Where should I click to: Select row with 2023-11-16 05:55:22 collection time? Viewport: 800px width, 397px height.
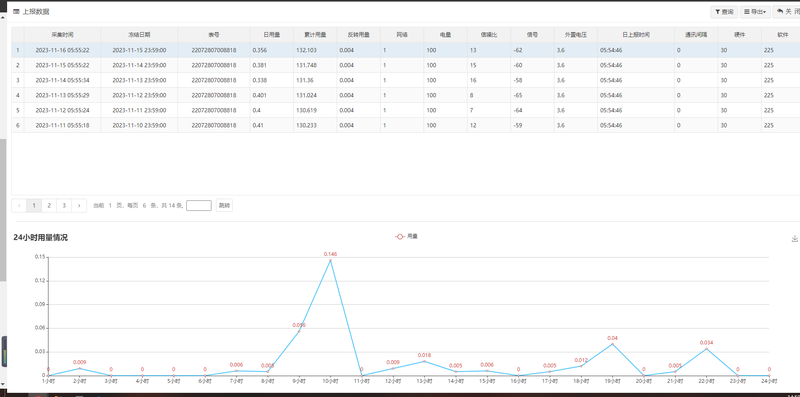point(406,50)
